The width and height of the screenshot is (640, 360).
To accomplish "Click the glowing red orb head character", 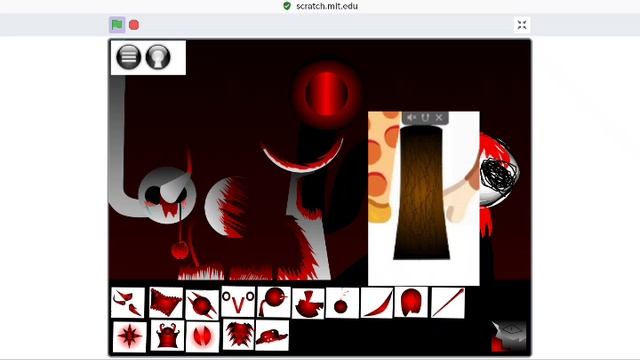I will click(x=327, y=94).
